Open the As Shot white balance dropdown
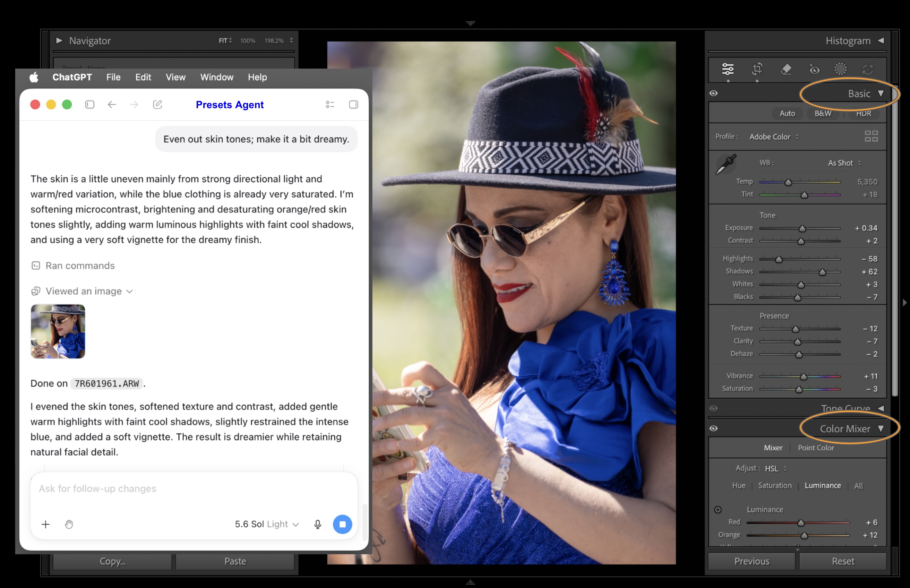Viewport: 910px width, 588px height. 844,163
